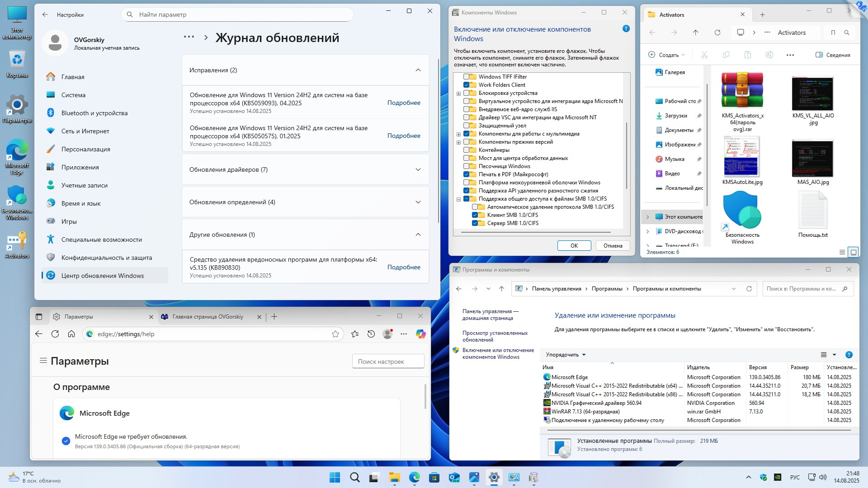This screenshot has width=868, height=488.
Task: Open Copilot icon in Edge toolbar
Action: tap(421, 334)
